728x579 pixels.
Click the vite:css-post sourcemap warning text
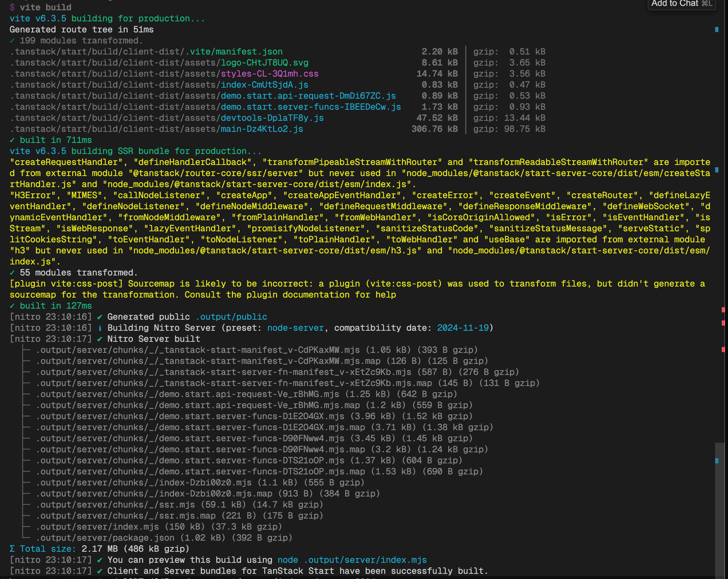pos(357,289)
